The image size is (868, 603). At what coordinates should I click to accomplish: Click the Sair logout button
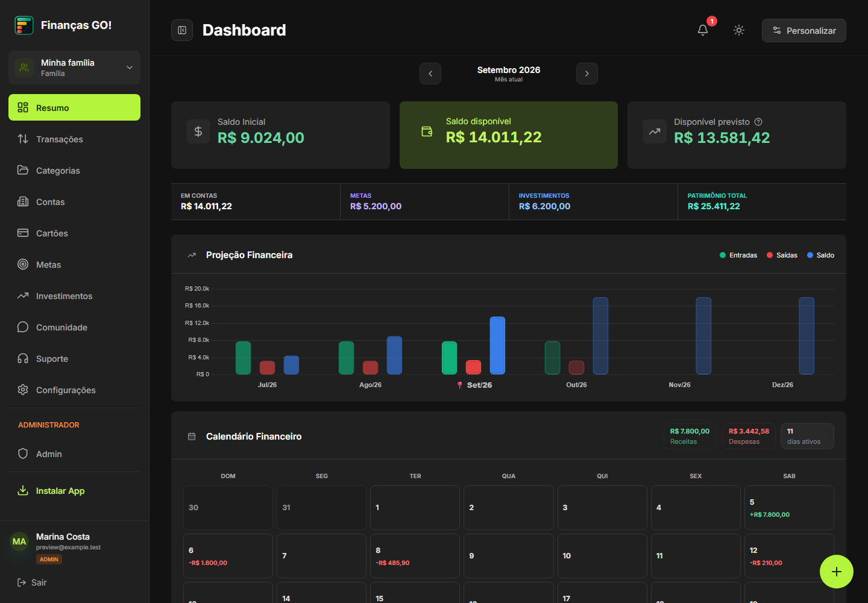click(x=32, y=582)
